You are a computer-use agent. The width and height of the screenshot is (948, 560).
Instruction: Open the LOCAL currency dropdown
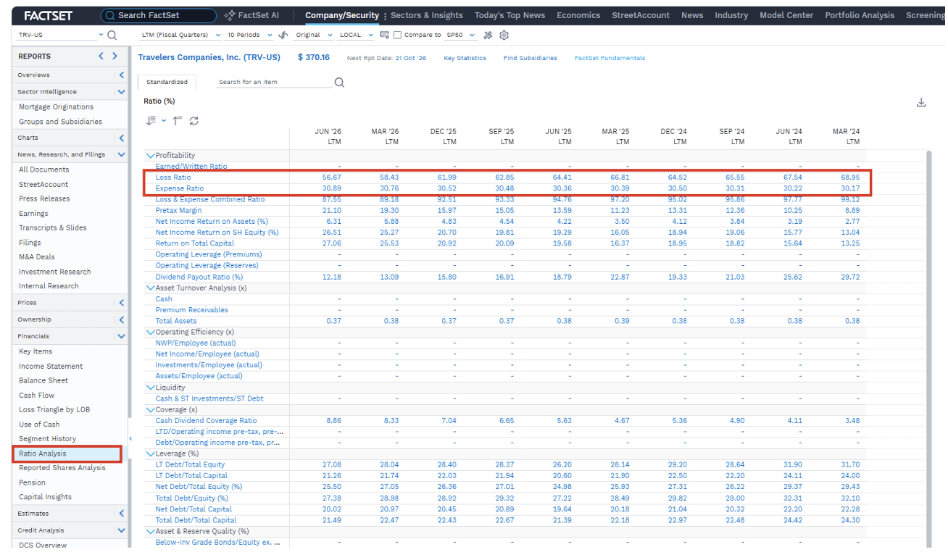coord(371,35)
